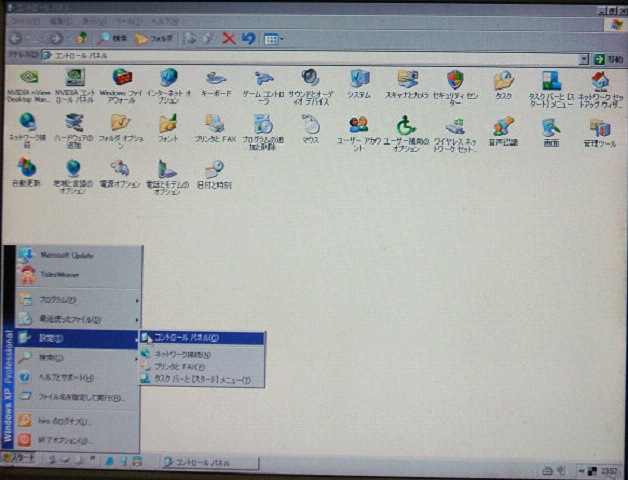This screenshot has height=480, width=628.
Task: Click the red Delete X toolbar button
Action: [228, 38]
